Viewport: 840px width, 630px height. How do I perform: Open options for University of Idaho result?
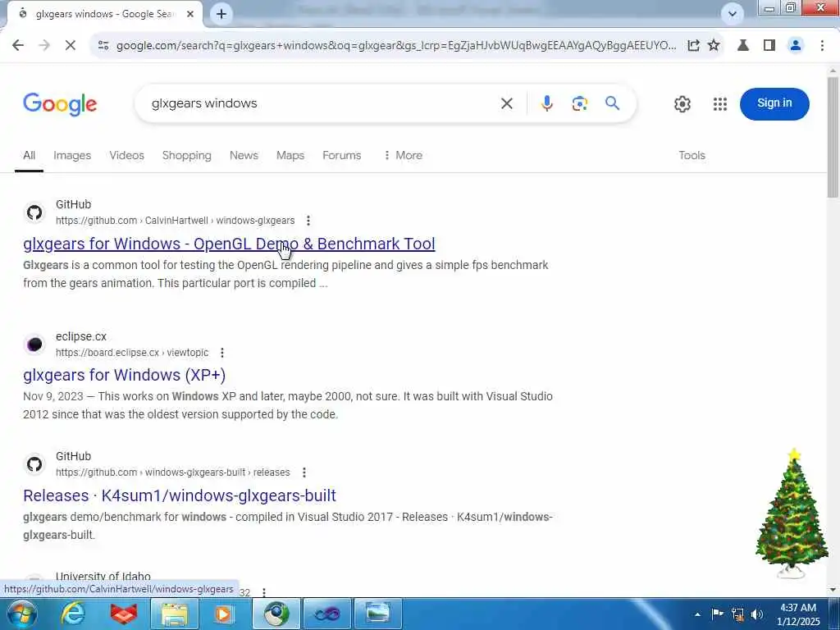pyautogui.click(x=264, y=592)
